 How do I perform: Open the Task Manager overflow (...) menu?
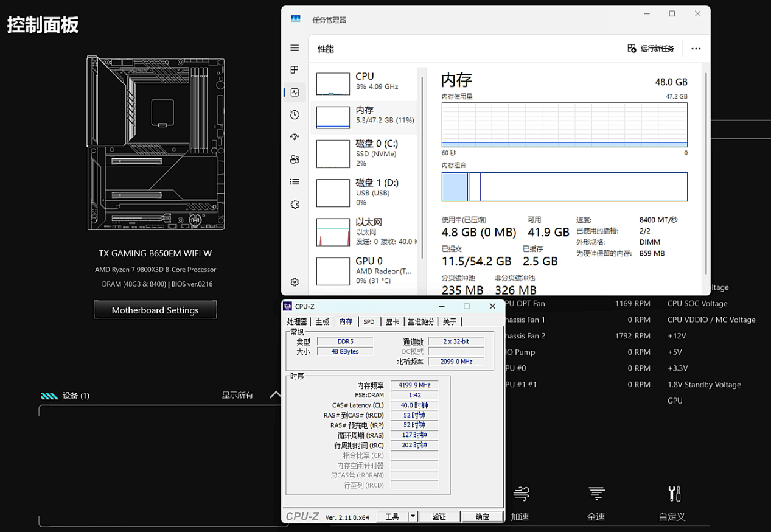pyautogui.click(x=696, y=48)
